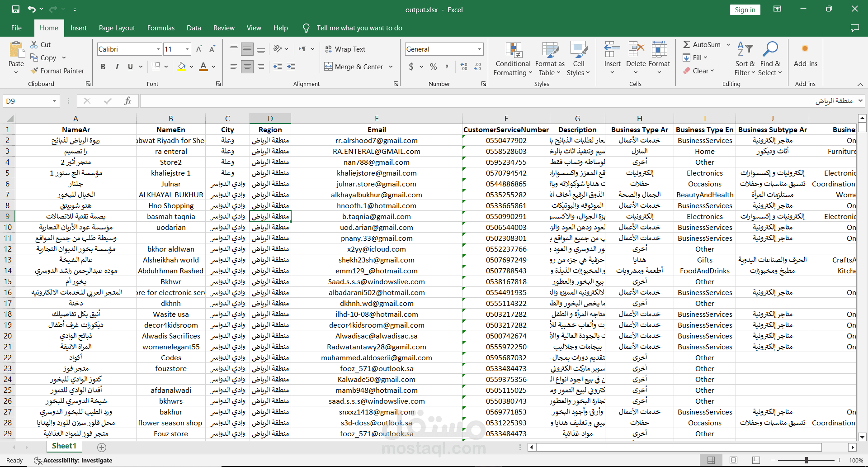This screenshot has width=868, height=467.
Task: Expand the Merge & Center dropdown arrow
Action: (392, 67)
